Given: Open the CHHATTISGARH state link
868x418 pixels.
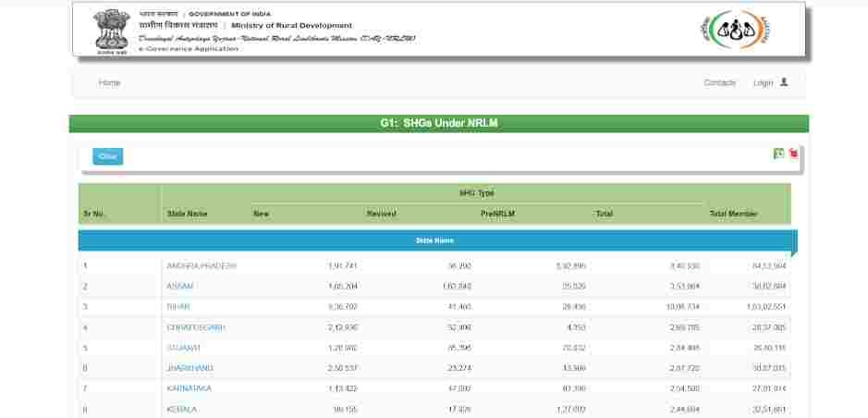Looking at the screenshot, I should 196,327.
